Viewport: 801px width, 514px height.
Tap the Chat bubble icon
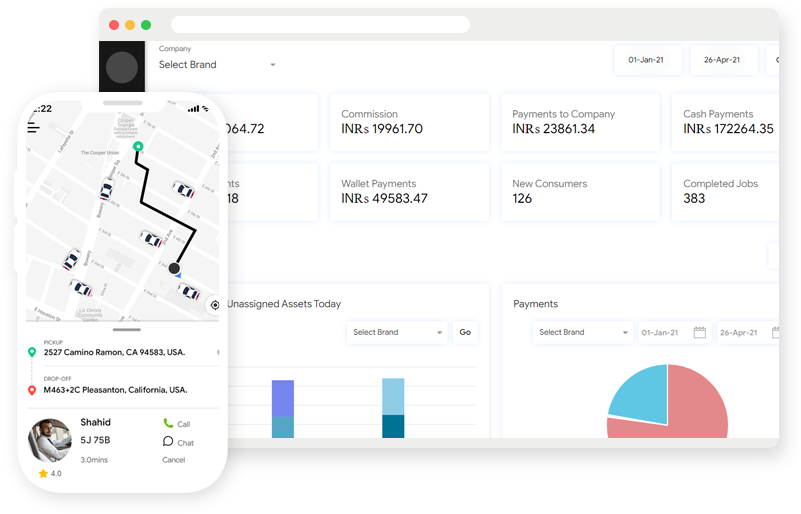click(168, 441)
